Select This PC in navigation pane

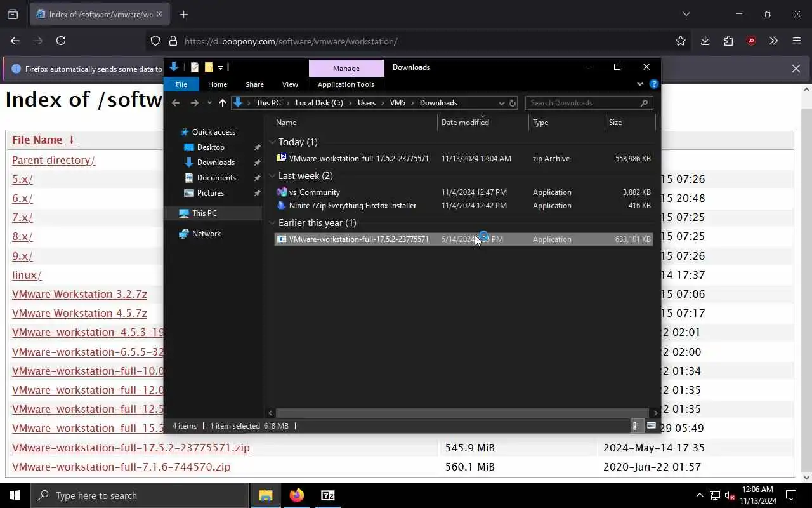(204, 213)
